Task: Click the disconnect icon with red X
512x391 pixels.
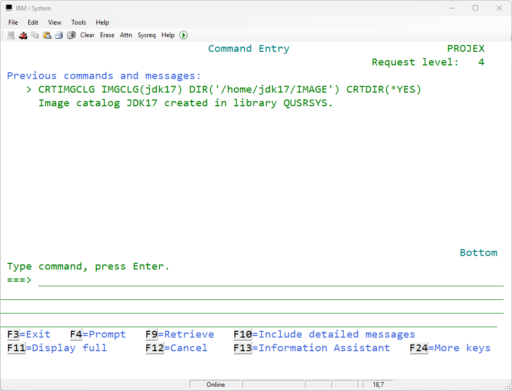Action: click(23, 35)
